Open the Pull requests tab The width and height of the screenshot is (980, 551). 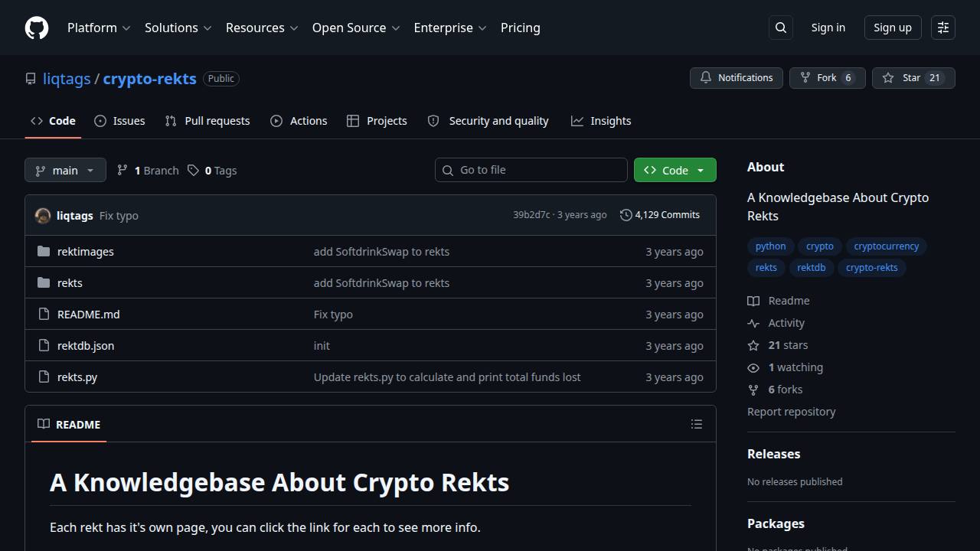click(x=207, y=121)
